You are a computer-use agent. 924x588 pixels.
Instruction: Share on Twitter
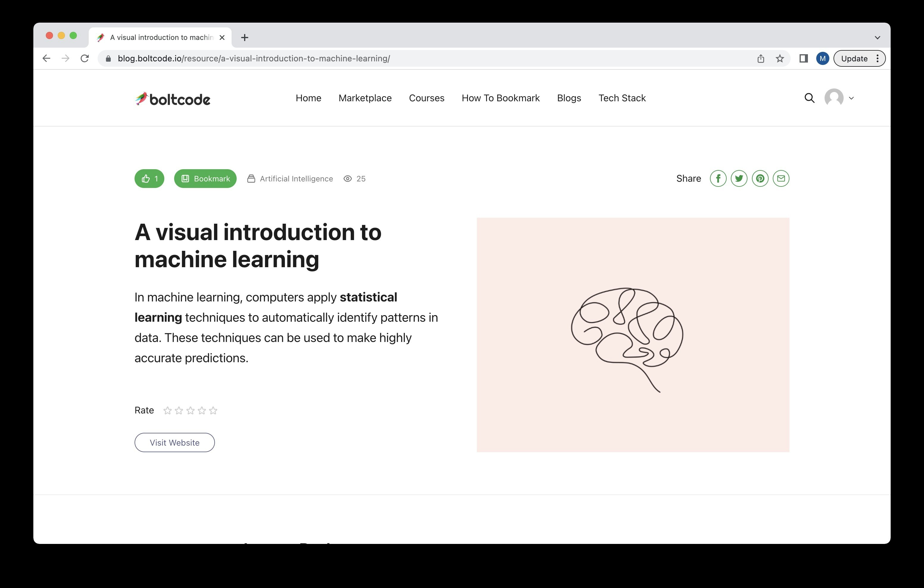point(739,179)
